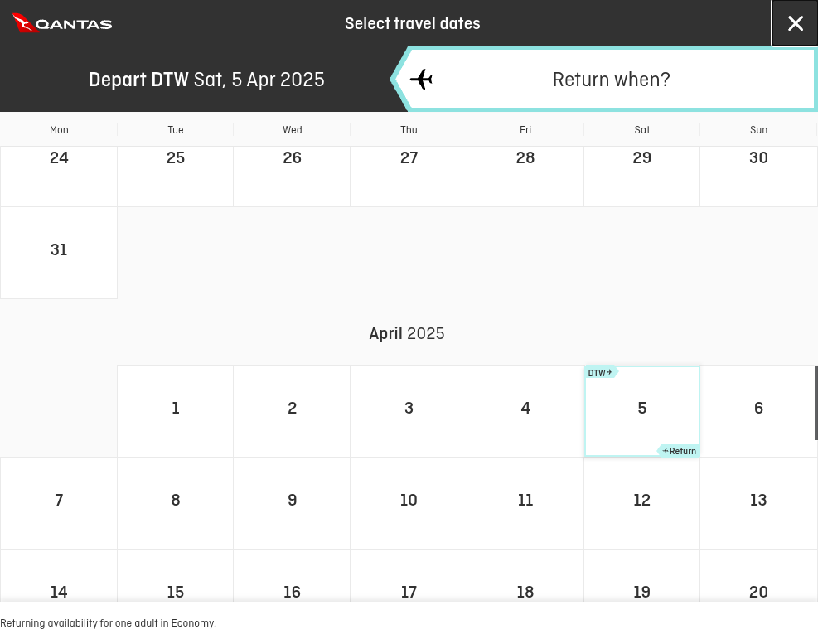Screen dimensions: 818x644
Task: Click the airplane icon in Return tab
Action: tap(421, 80)
